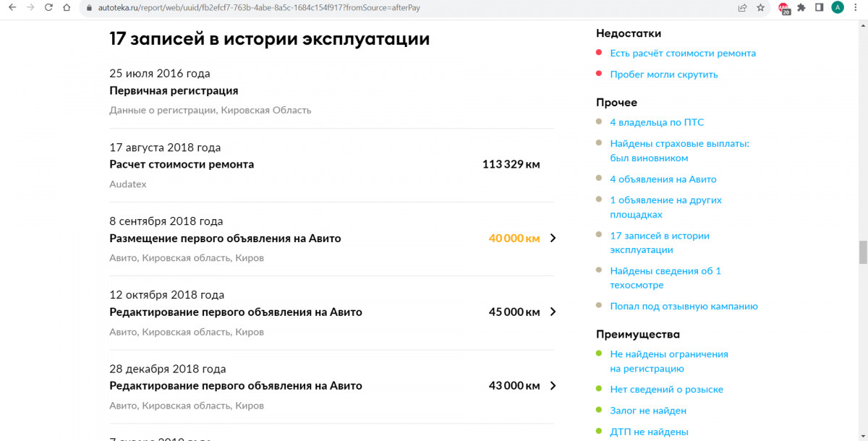Select mileage value '113 329 км'
868x441 pixels.
click(511, 165)
